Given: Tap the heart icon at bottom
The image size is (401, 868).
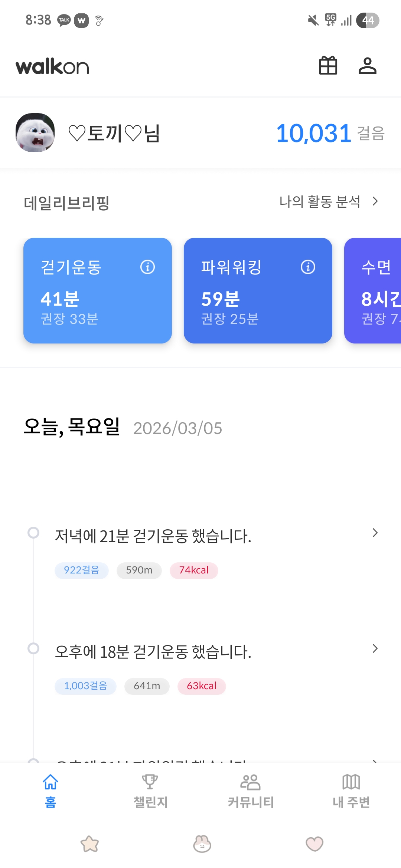Looking at the screenshot, I should click(x=314, y=844).
